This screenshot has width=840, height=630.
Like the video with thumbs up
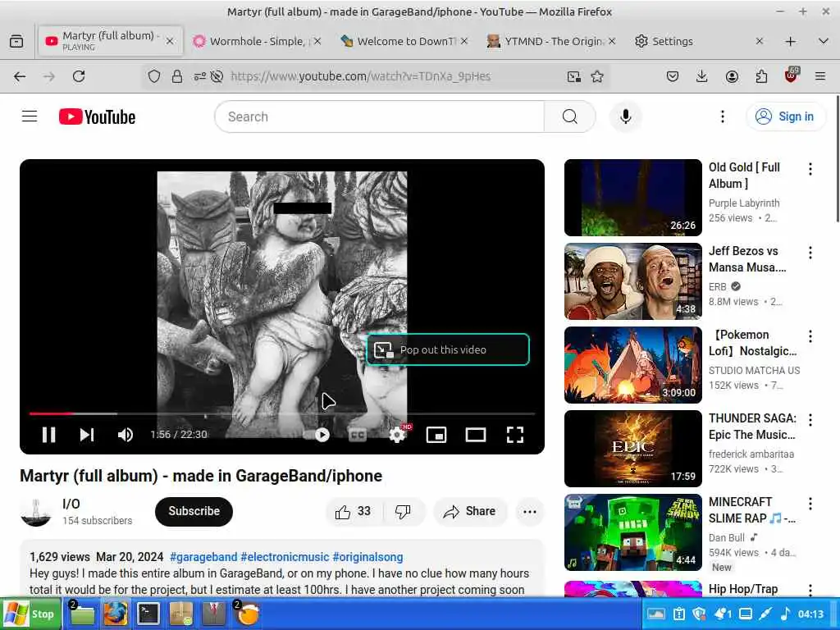[353, 512]
